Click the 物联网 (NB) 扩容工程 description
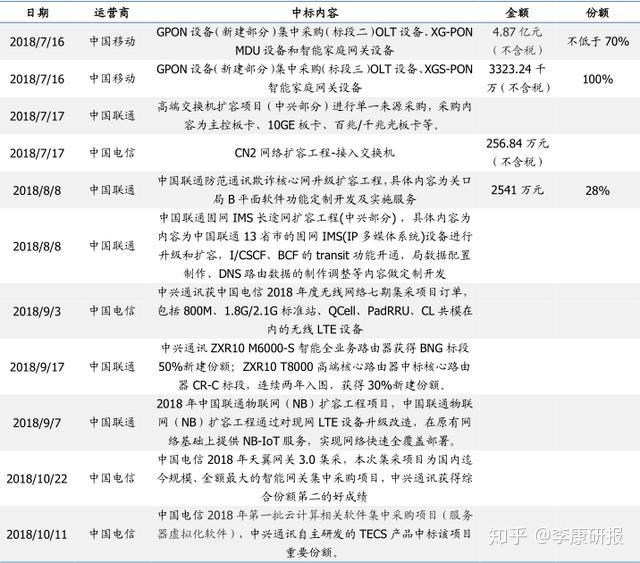Screen dimensions: 640x563 click(315, 422)
